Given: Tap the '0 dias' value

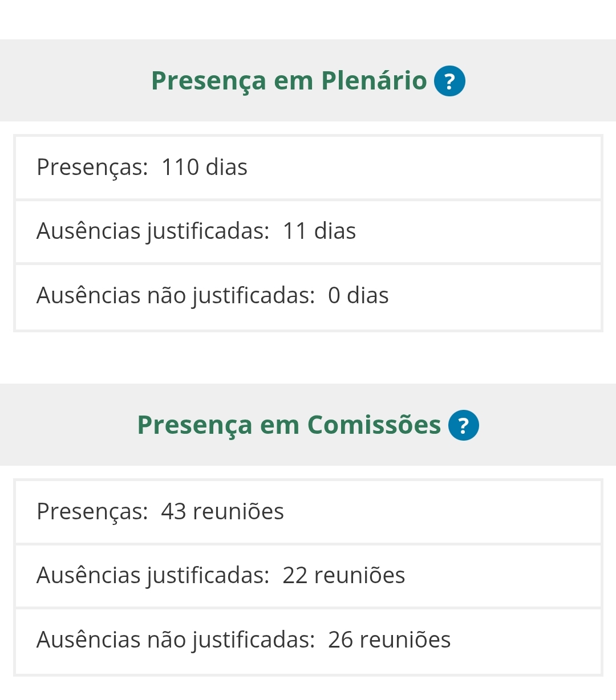Looking at the screenshot, I should pyautogui.click(x=358, y=296).
